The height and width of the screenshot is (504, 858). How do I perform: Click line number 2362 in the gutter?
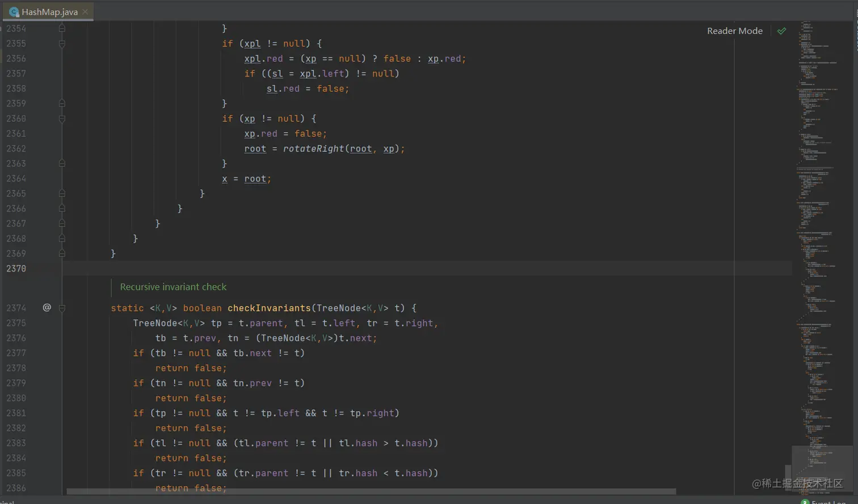tap(16, 149)
